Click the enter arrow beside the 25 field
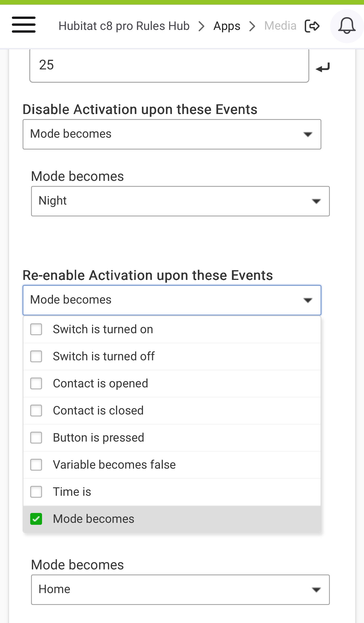The image size is (364, 623). coord(323,68)
